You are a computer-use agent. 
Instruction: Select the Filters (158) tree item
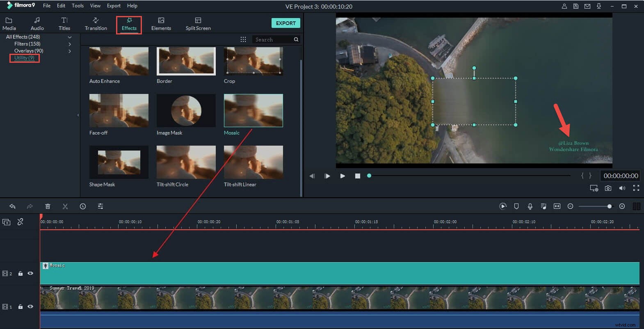point(27,44)
